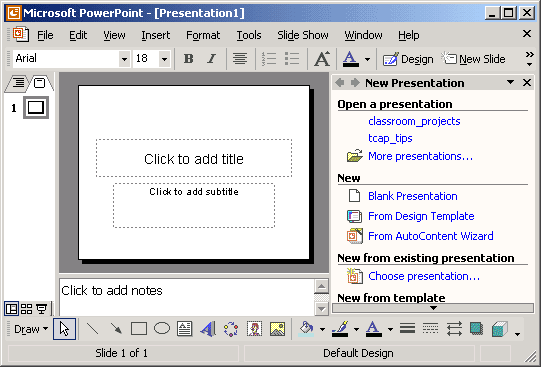Choose the Select Objects pointer tool
The height and width of the screenshot is (367, 541).
tap(65, 329)
